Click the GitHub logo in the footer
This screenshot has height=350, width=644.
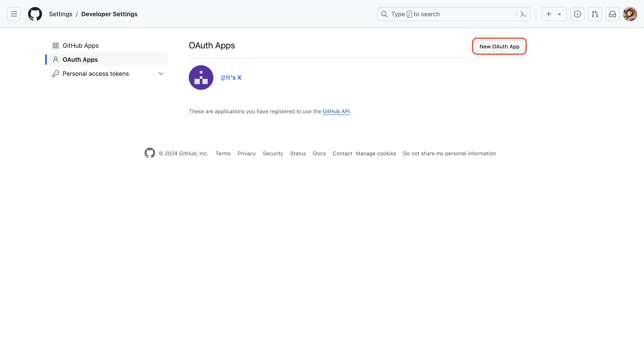click(150, 153)
